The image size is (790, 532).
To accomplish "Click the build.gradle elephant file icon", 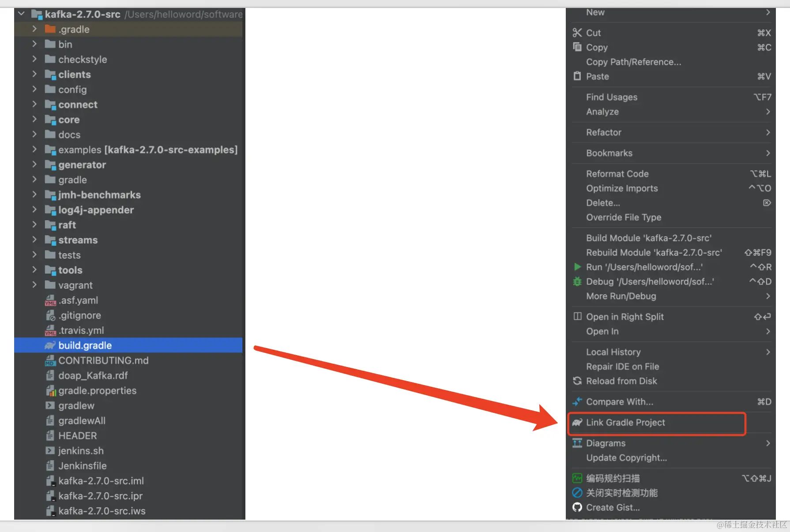I will (50, 345).
